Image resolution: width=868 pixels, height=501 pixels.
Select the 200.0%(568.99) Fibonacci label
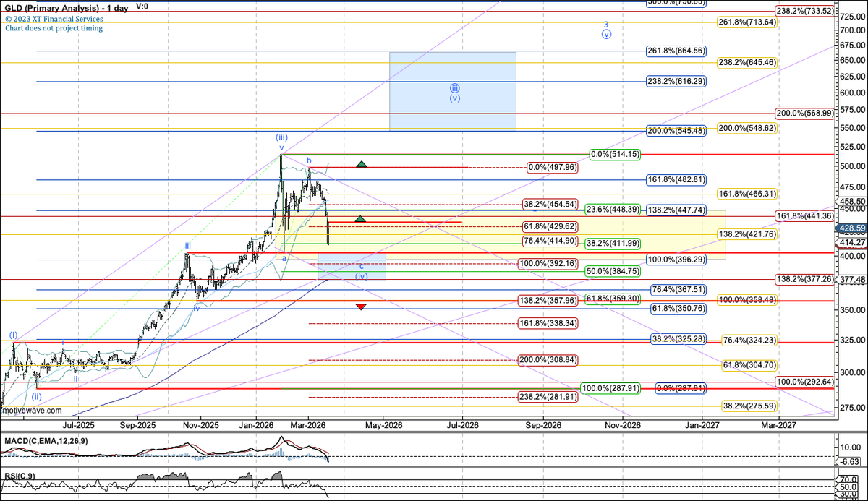804,114
